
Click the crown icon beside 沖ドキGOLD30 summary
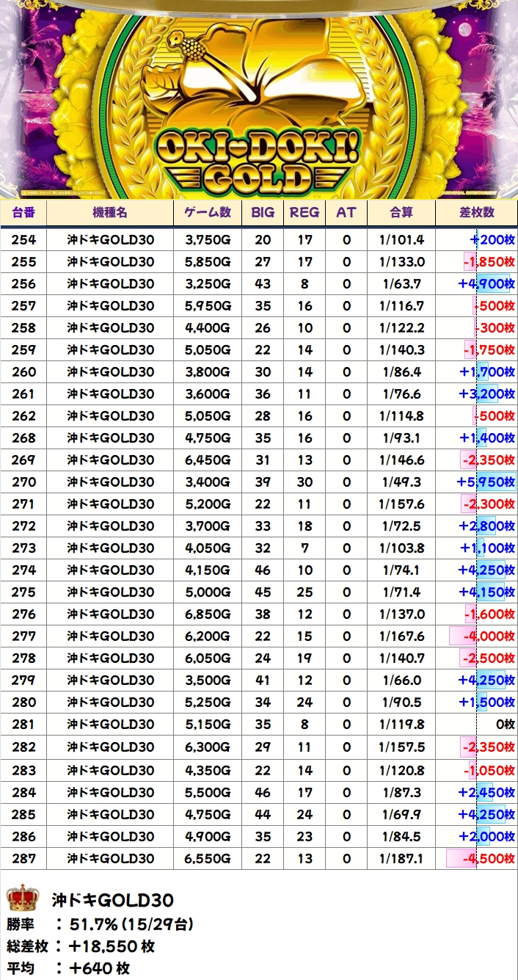[x=22, y=899]
